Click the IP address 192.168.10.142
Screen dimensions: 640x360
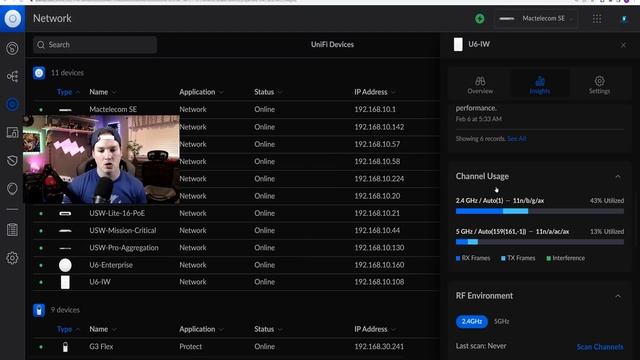coord(379,127)
